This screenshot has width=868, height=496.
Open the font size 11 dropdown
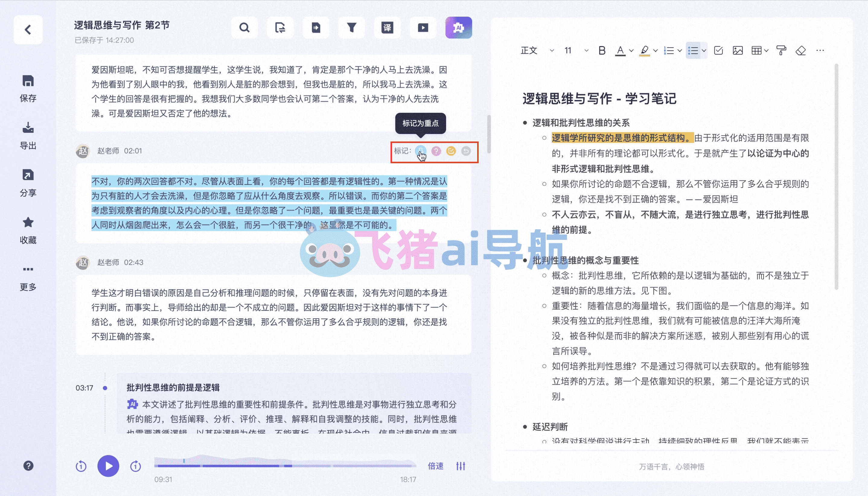pos(576,51)
